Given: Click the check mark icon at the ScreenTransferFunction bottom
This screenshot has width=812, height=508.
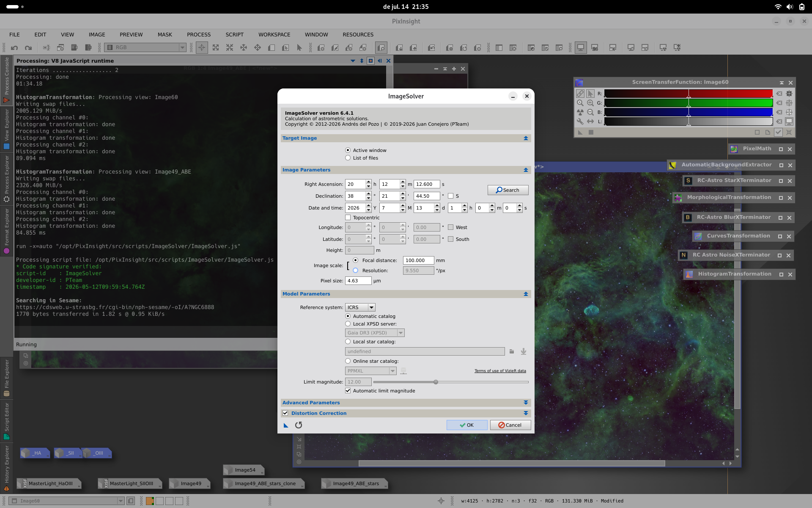Looking at the screenshot, I should click(x=778, y=132).
